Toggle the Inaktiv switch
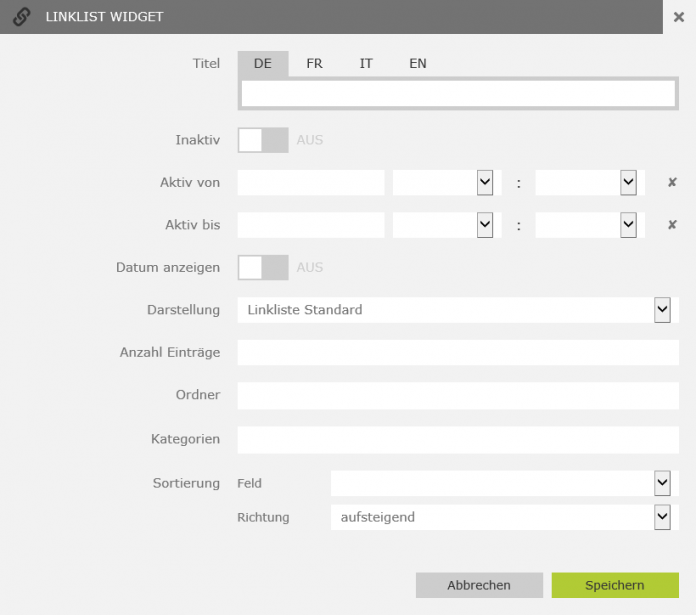 [x=263, y=140]
